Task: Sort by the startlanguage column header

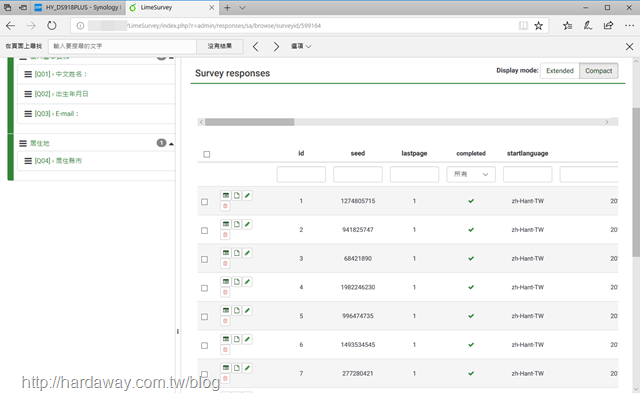Action: [x=528, y=153]
